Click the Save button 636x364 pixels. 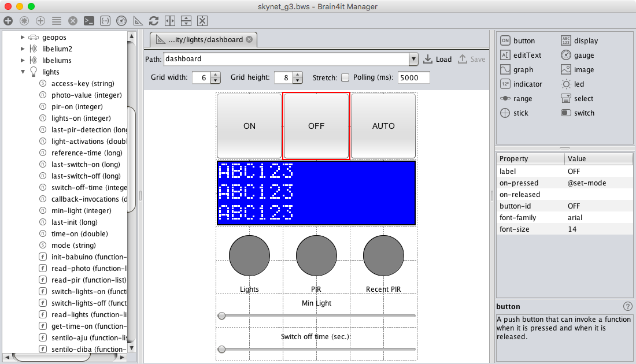472,59
